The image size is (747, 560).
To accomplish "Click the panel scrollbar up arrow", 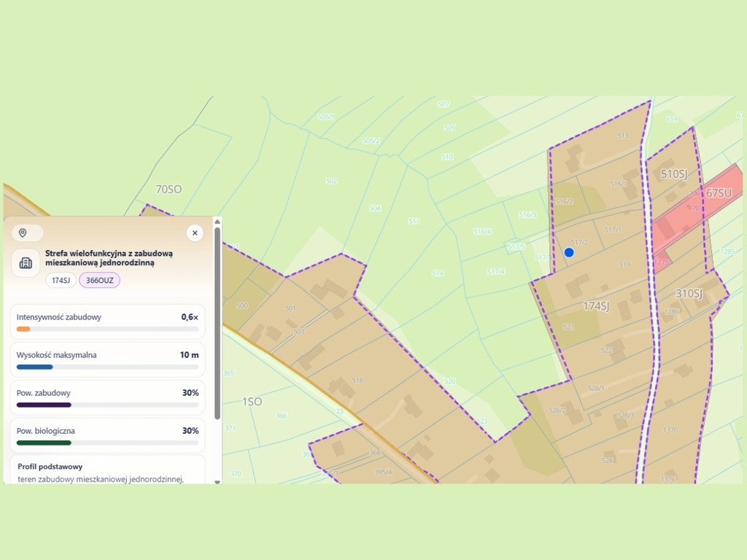I will point(217,222).
